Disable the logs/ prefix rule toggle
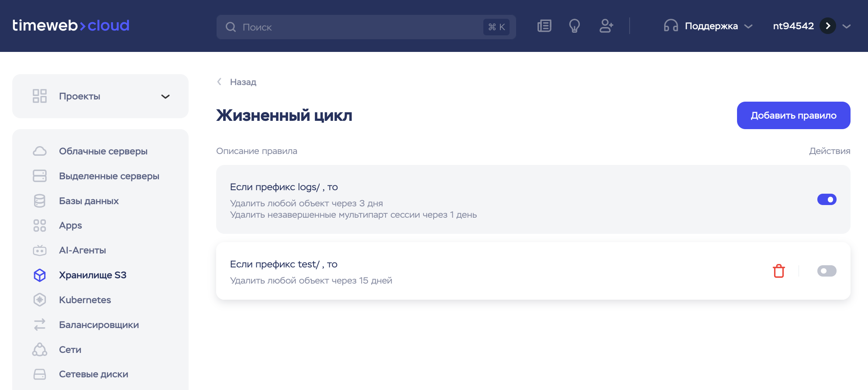This screenshot has height=390, width=868. tap(827, 199)
